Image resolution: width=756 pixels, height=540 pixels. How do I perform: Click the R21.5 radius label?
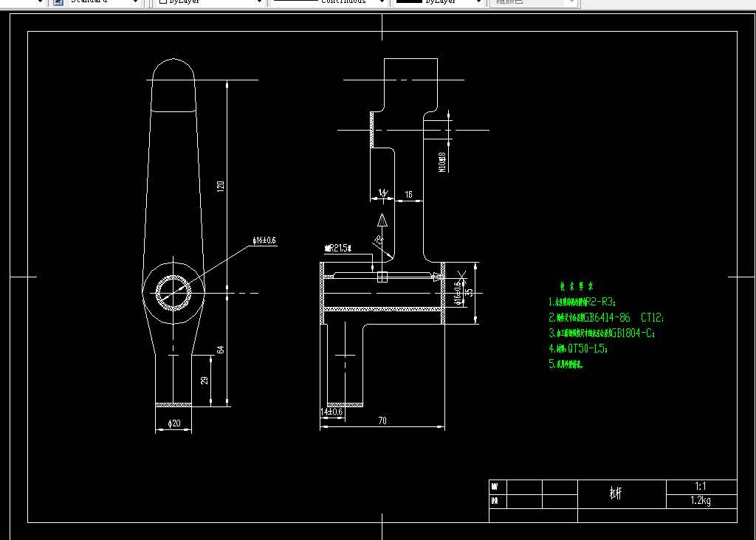338,248
